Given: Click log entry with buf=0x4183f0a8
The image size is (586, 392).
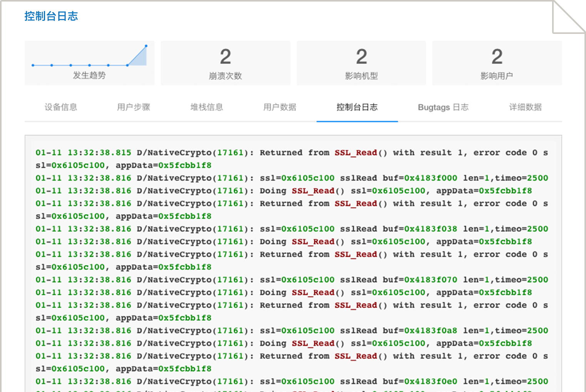Looking at the screenshot, I should click(x=291, y=331).
